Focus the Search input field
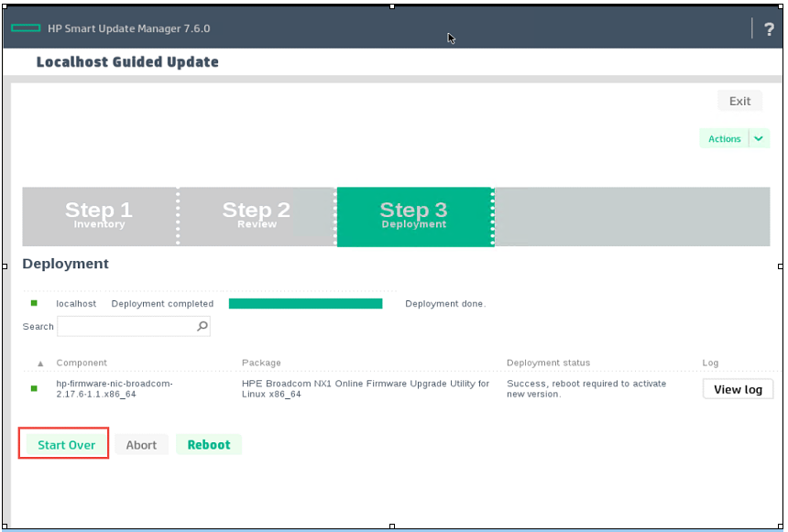This screenshot has height=532, width=788. pyautogui.click(x=134, y=326)
